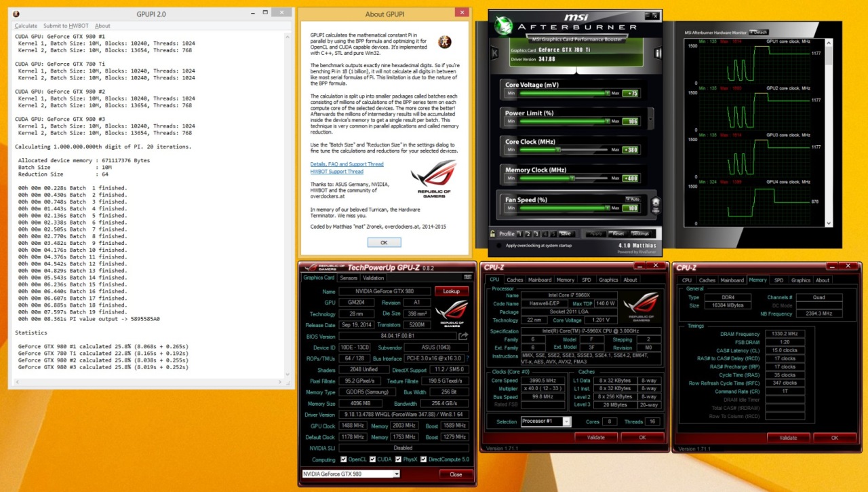Switch to SPD tab in left CPU-Z
Image resolution: width=868 pixels, height=492 pixels.
[587, 280]
